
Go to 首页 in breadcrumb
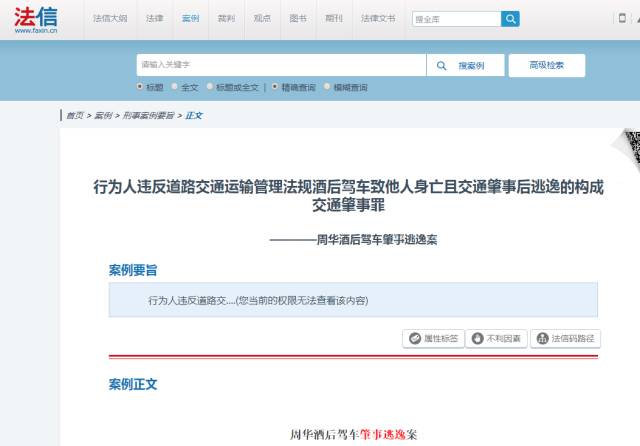[x=75, y=116]
